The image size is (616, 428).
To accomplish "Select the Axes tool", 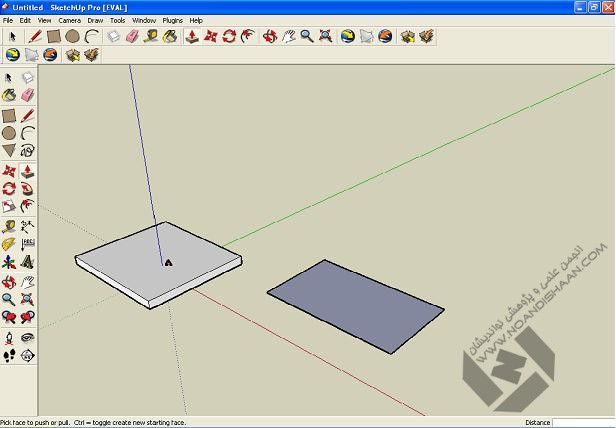I will click(9, 262).
